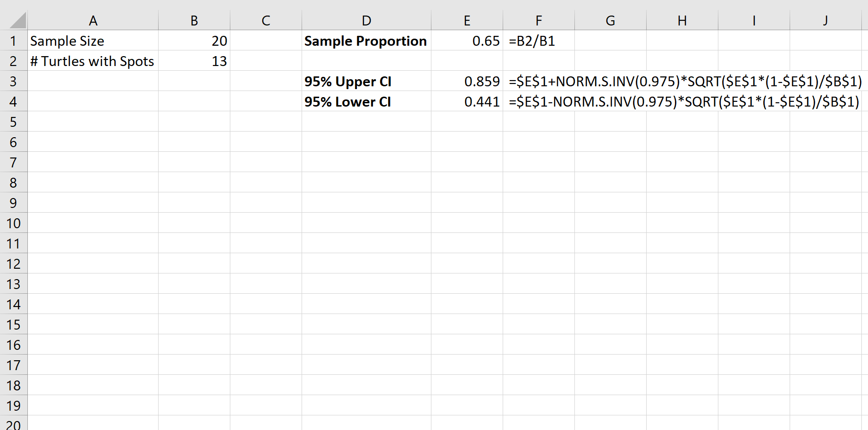This screenshot has width=868, height=430.
Task: Click the cell containing 13
Action: (194, 61)
